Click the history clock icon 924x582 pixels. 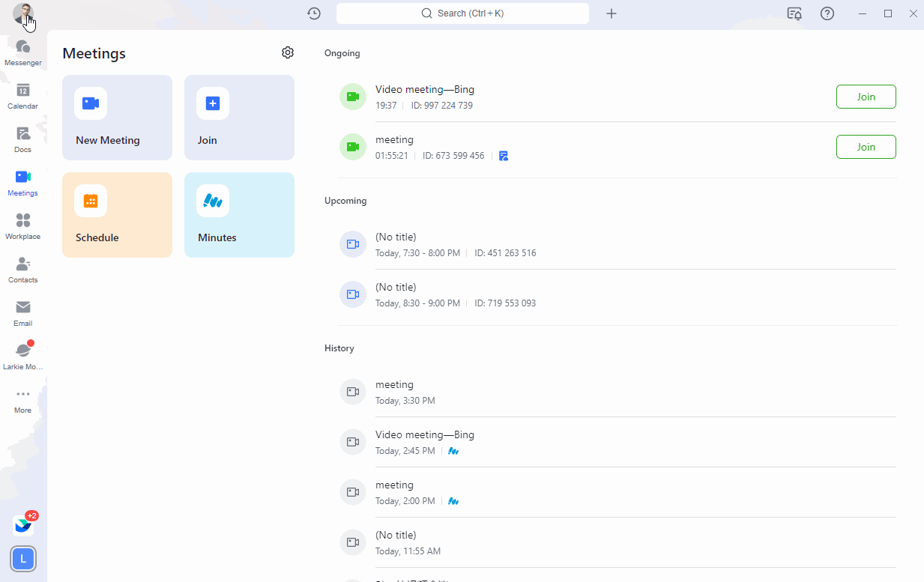pyautogui.click(x=314, y=13)
